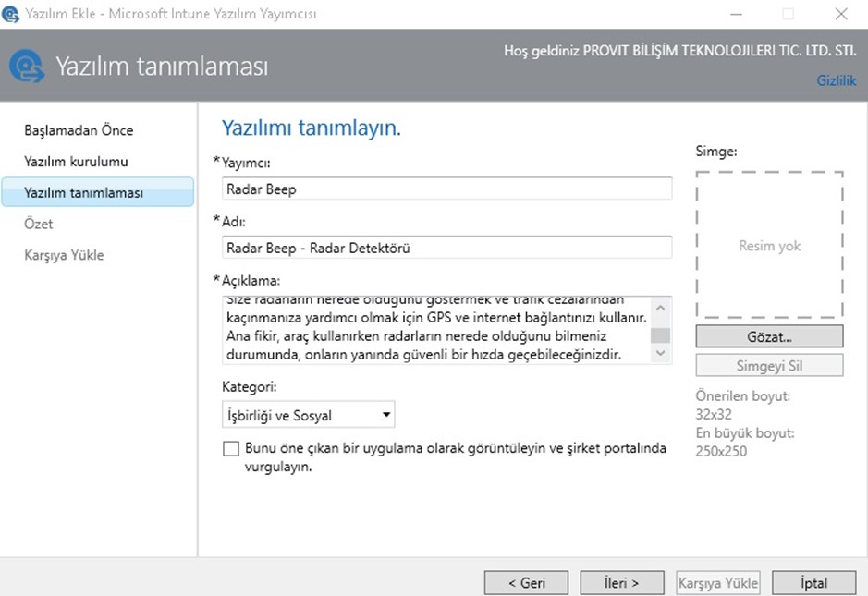This screenshot has width=868, height=596.
Task: Go to Başlamadan Önce step
Action: [79, 130]
